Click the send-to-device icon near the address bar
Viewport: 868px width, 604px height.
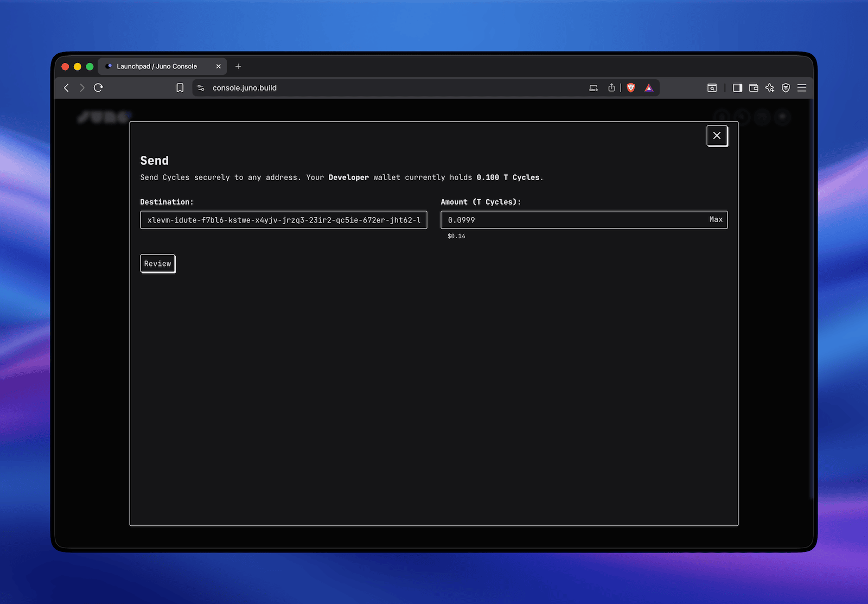pos(593,87)
